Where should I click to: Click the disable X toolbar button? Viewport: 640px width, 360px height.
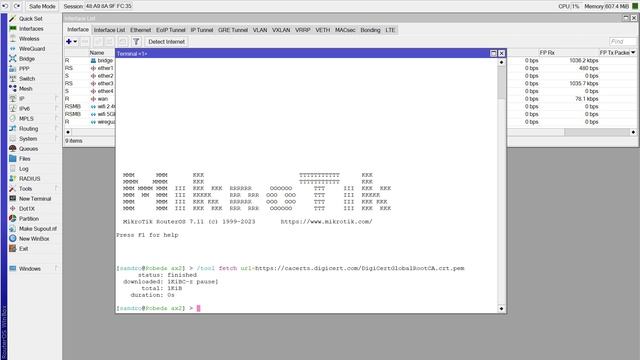[109, 42]
